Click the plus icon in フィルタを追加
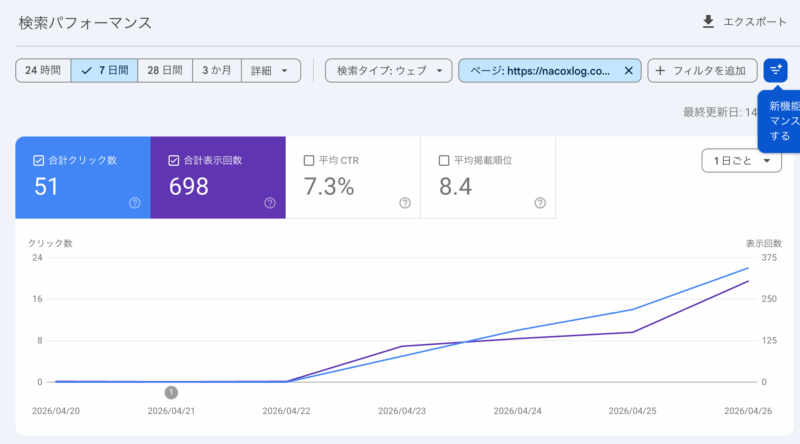The width and height of the screenshot is (800, 444). click(x=660, y=70)
